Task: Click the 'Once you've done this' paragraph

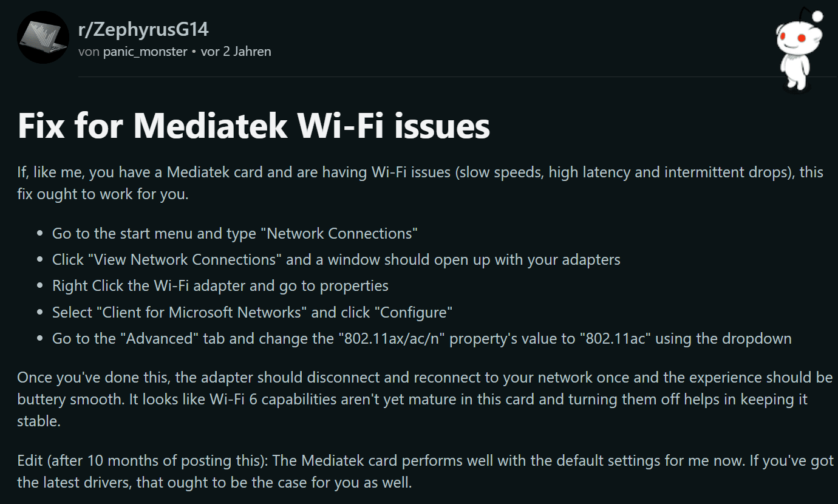Action: click(x=425, y=399)
